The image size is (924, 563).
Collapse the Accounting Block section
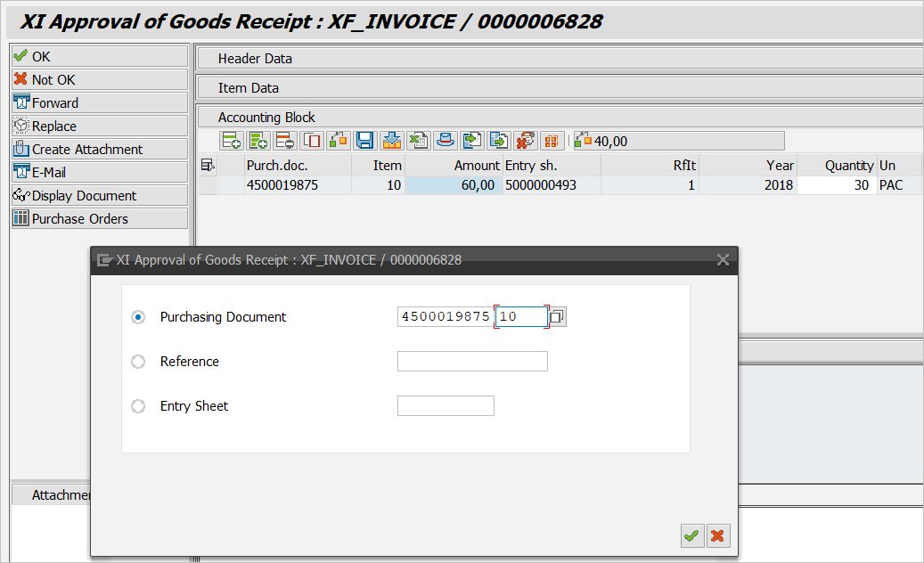coord(266,118)
